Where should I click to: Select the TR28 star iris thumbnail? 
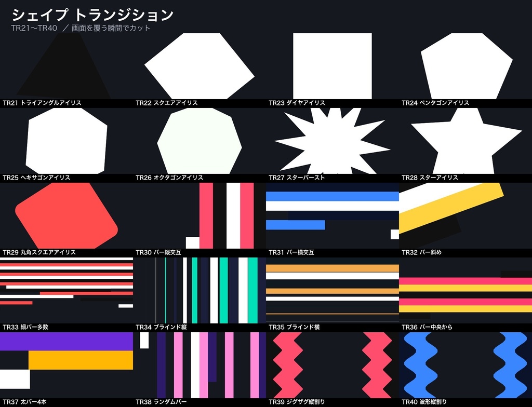[x=465, y=141]
